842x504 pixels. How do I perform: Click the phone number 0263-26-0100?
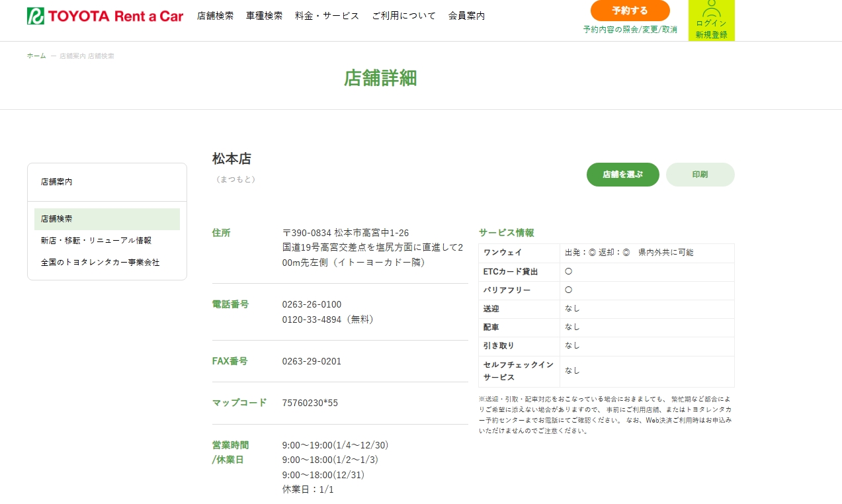pyautogui.click(x=312, y=305)
